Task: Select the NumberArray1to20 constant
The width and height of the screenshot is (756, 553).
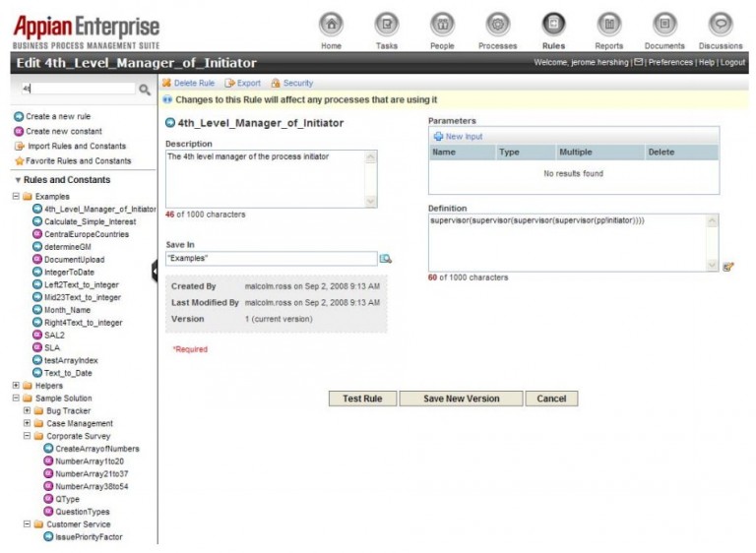Action: [90, 461]
